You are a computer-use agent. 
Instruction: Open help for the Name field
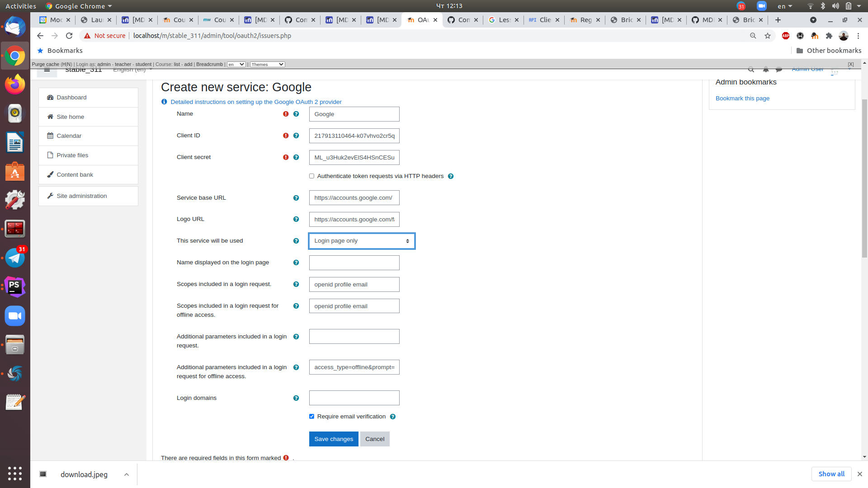coord(296,114)
